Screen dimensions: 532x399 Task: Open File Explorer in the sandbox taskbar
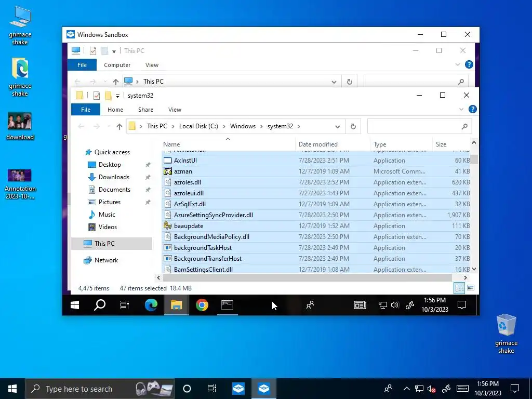click(177, 305)
